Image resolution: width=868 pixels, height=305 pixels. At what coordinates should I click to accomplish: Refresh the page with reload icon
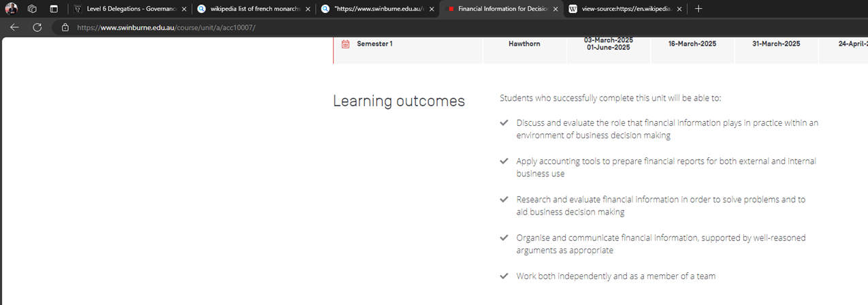click(x=37, y=27)
